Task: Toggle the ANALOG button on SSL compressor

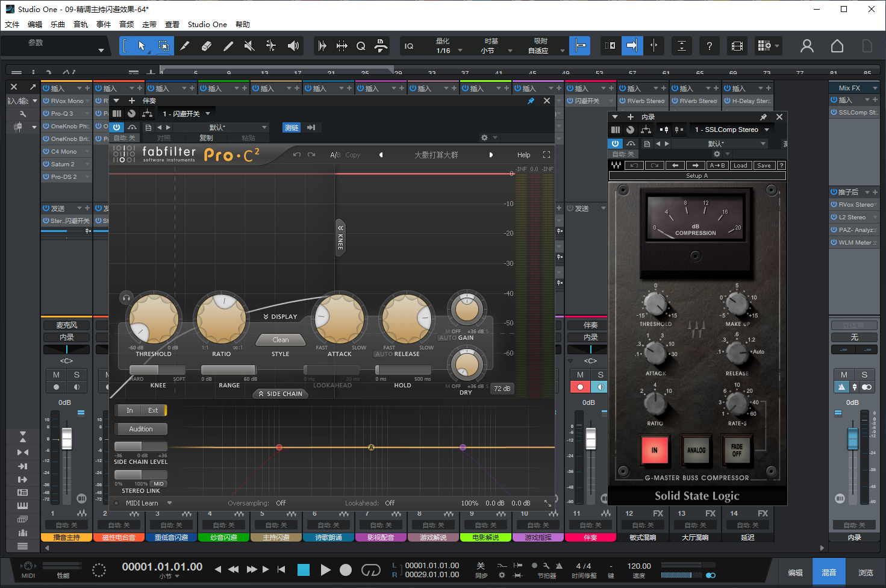Action: (x=696, y=450)
